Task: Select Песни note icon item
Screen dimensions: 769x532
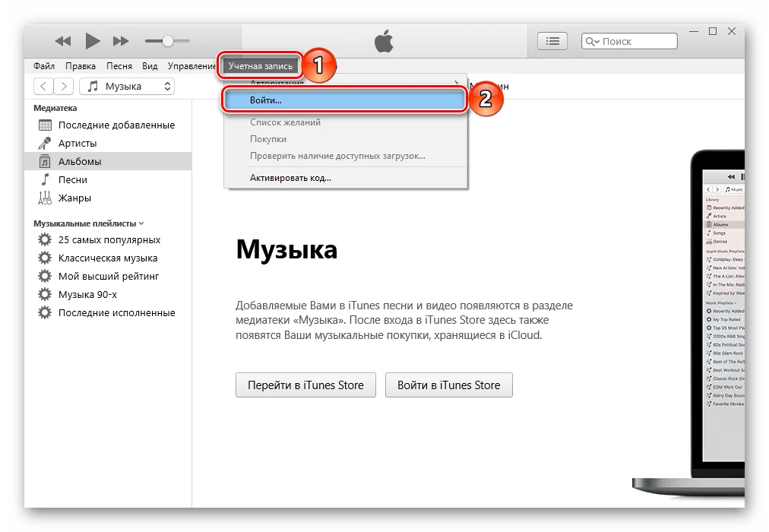Action: [x=73, y=180]
